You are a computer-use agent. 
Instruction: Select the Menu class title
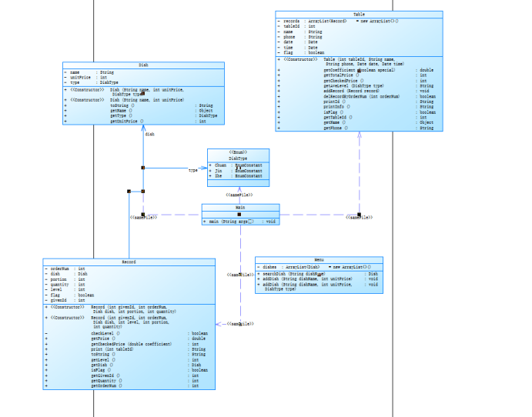point(319,260)
